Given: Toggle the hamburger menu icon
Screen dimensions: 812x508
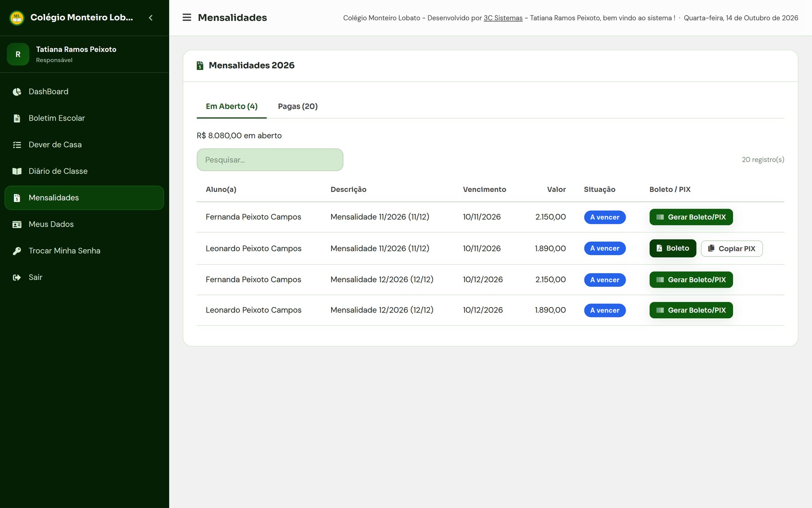Looking at the screenshot, I should [x=187, y=18].
